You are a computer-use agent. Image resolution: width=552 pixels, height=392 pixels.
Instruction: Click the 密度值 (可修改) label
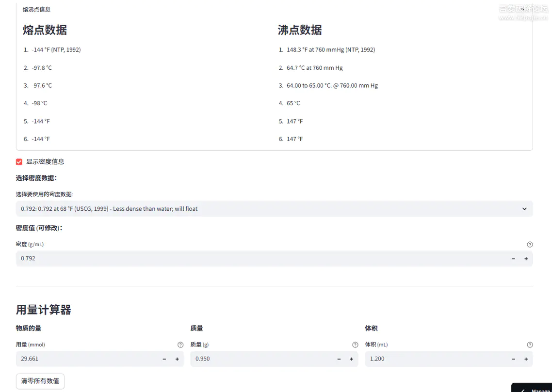[39, 228]
